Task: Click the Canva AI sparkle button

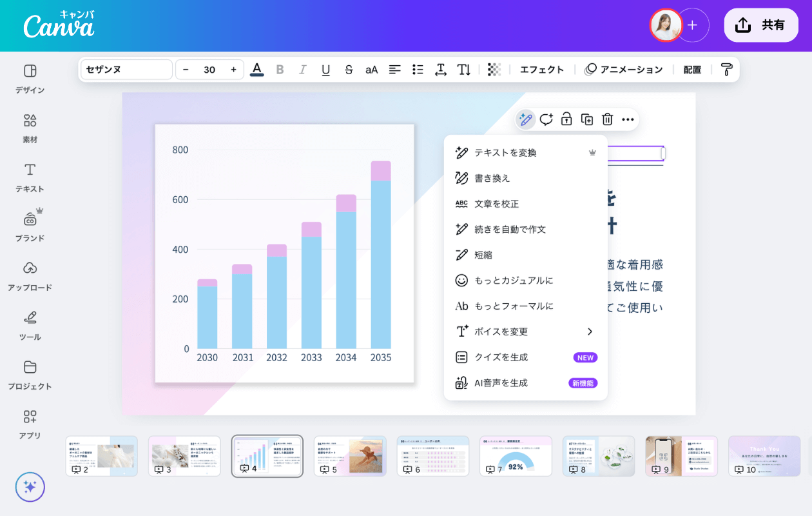Action: (30, 487)
